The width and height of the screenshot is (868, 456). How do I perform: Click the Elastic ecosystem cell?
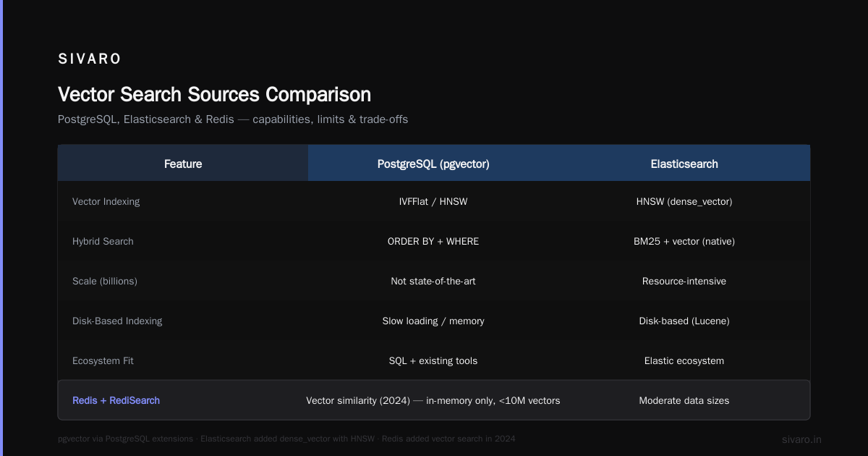pyautogui.click(x=684, y=360)
